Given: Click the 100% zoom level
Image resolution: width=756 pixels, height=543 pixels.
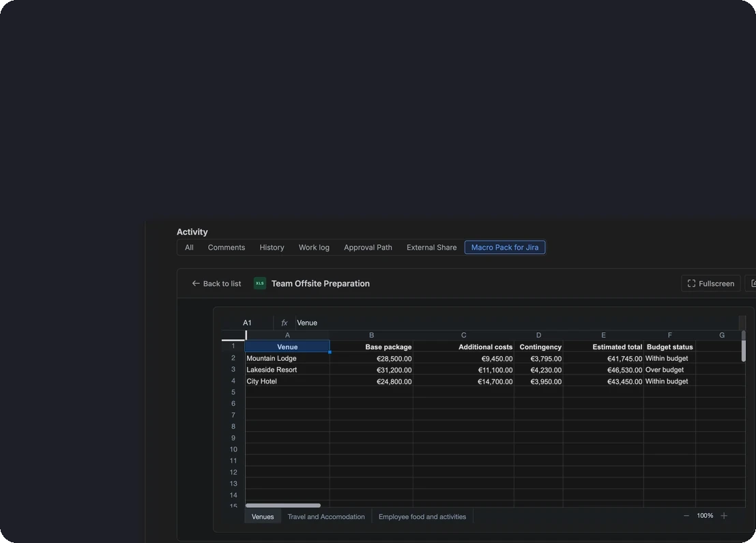Looking at the screenshot, I should point(705,516).
